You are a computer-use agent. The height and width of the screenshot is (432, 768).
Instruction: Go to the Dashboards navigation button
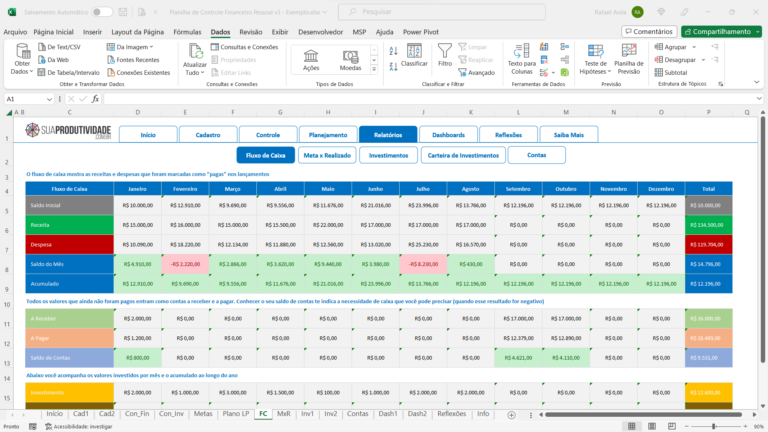448,135
